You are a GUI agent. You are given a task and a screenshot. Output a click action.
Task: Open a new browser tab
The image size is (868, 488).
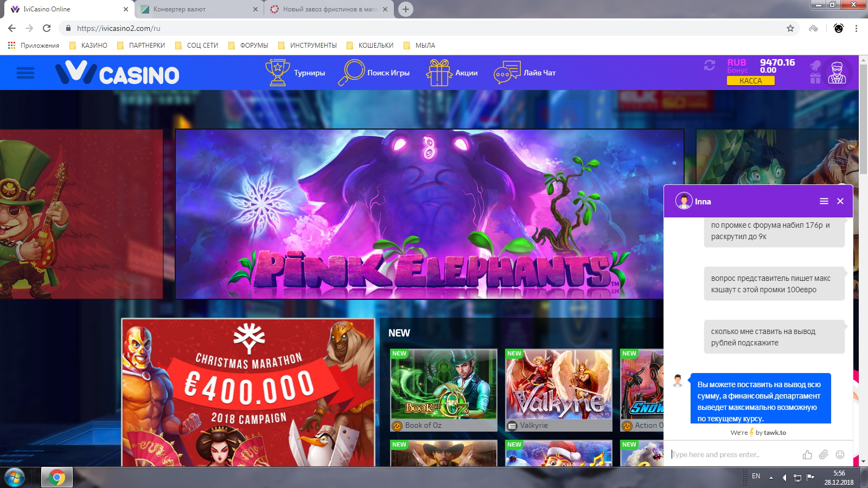pos(405,9)
